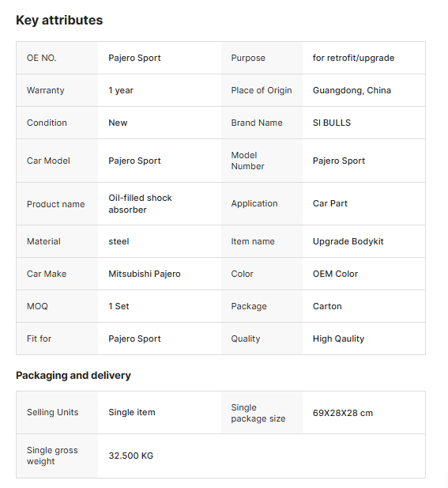This screenshot has width=448, height=488.
Task: Click the gross weight 32.500 KG
Action: 131,456
